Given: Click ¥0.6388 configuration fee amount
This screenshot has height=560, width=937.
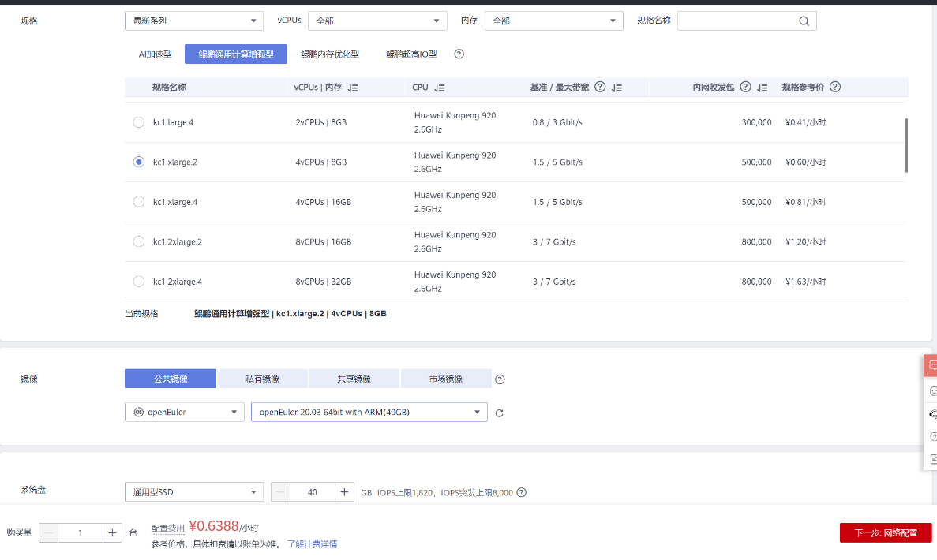Looking at the screenshot, I should point(214,526).
